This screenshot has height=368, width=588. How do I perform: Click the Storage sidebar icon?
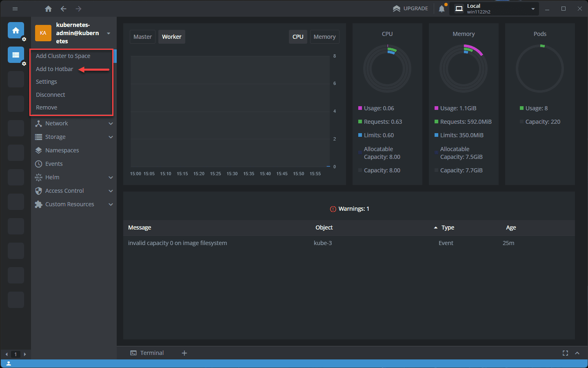pos(39,137)
